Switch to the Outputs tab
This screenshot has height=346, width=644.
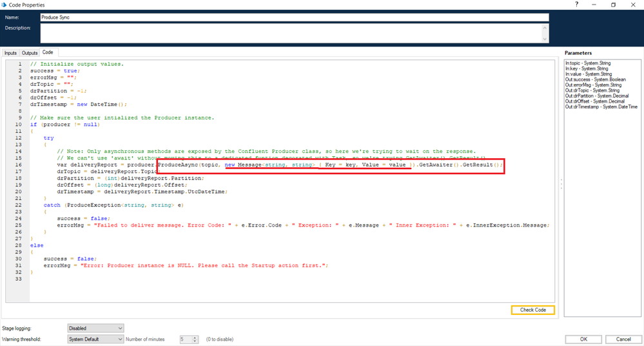(x=30, y=53)
